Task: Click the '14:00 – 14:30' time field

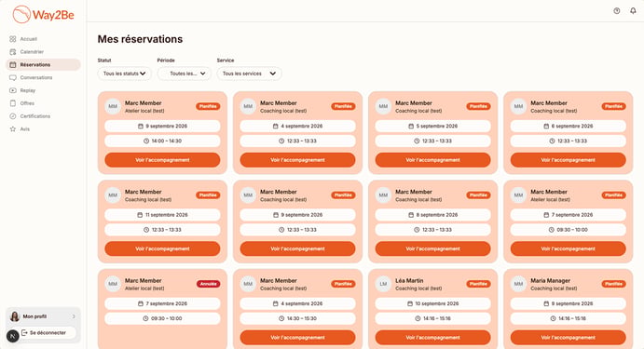Action: click(162, 141)
